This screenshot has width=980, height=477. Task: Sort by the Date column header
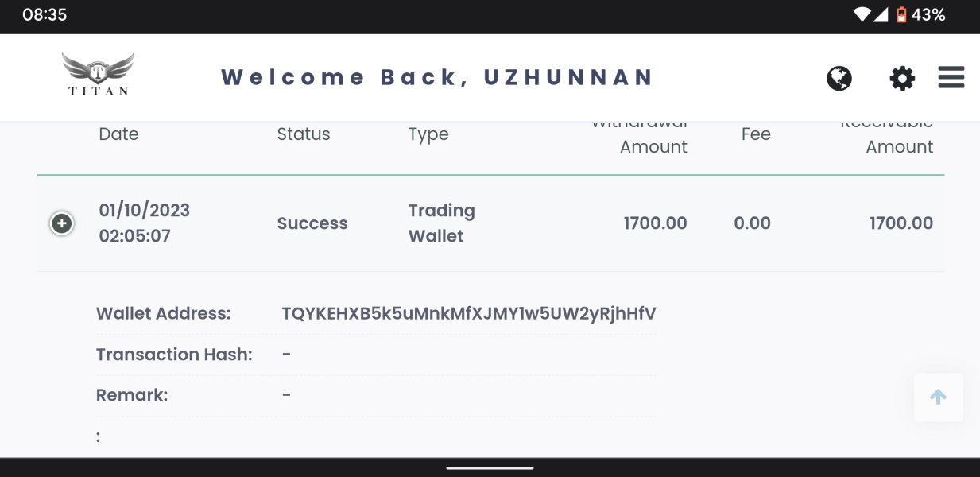click(x=118, y=134)
